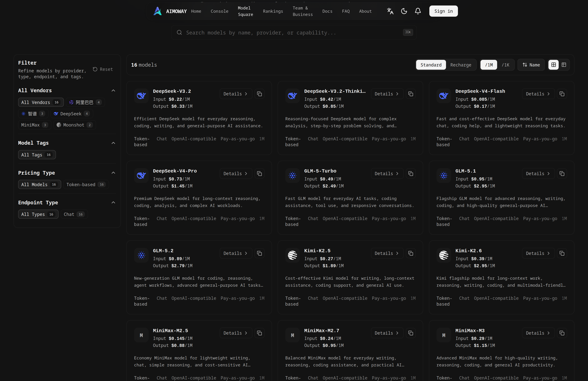Select Token-based pricing type
Image resolution: width=588 pixels, height=381 pixels.
click(86, 185)
